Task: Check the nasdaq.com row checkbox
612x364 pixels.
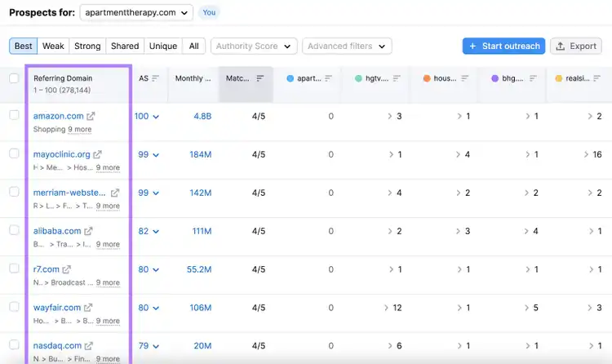Action: point(14,344)
